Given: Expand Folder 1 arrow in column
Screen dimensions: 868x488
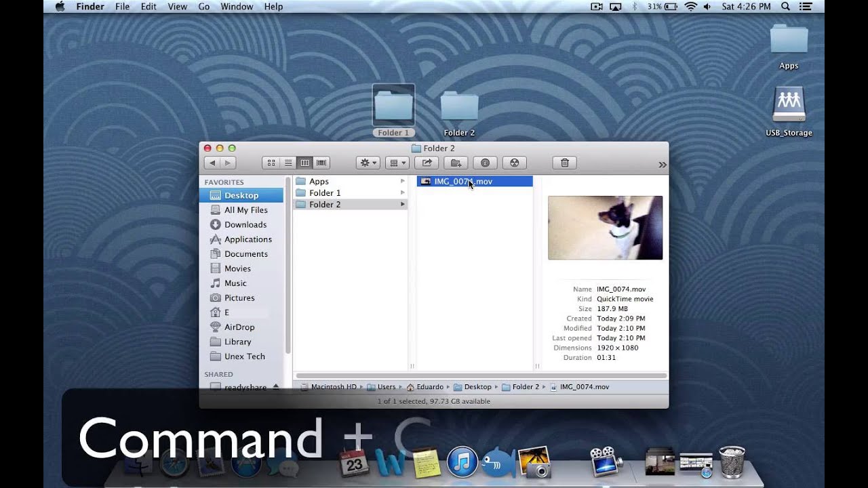Looking at the screenshot, I should point(403,192).
